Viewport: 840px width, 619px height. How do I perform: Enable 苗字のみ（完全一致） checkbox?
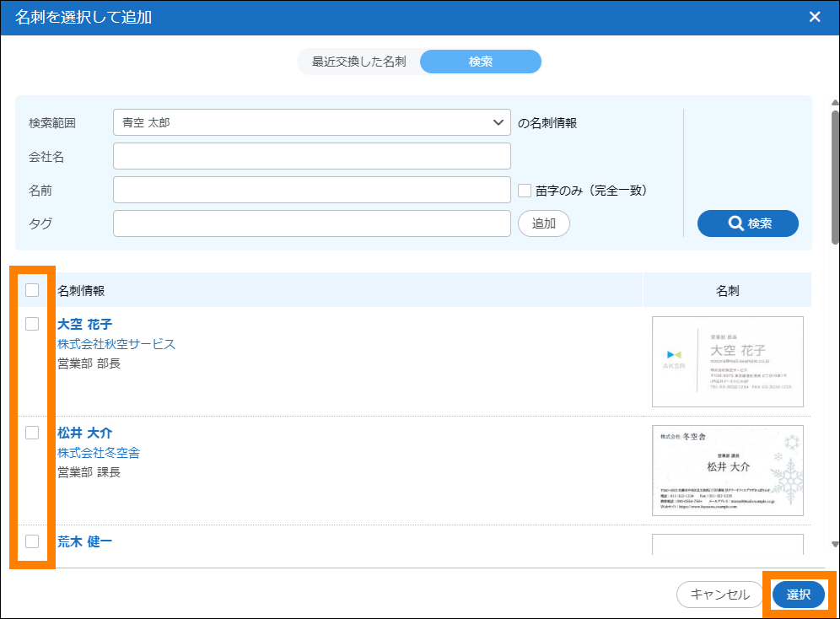tap(524, 191)
